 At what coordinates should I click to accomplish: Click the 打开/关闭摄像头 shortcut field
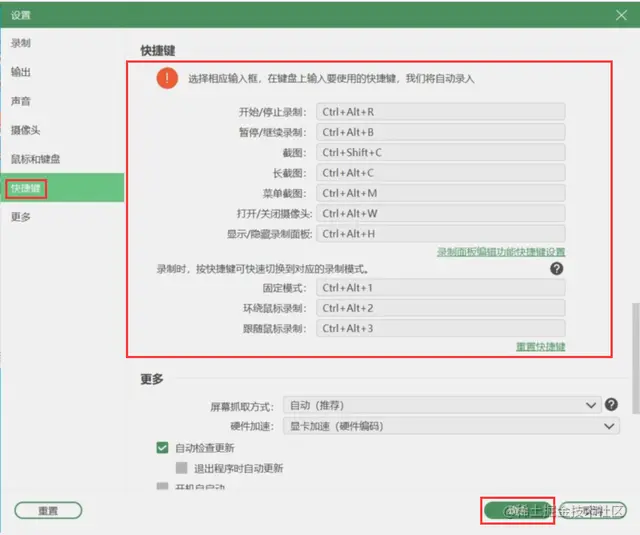pyautogui.click(x=440, y=213)
